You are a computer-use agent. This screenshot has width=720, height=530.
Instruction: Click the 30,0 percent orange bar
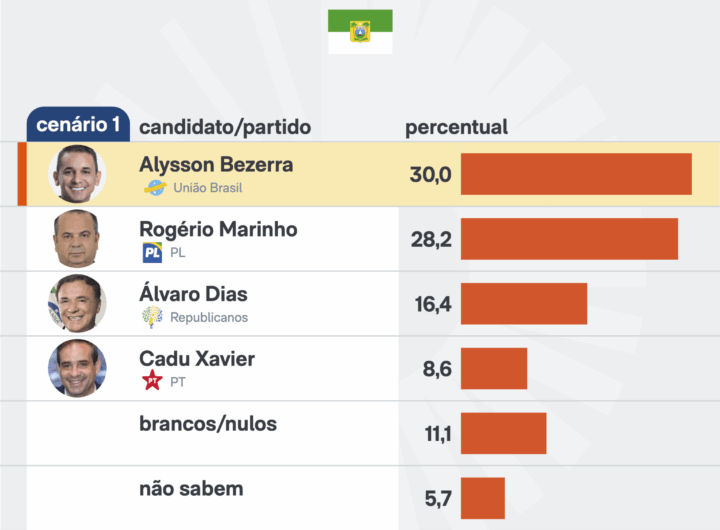[576, 174]
